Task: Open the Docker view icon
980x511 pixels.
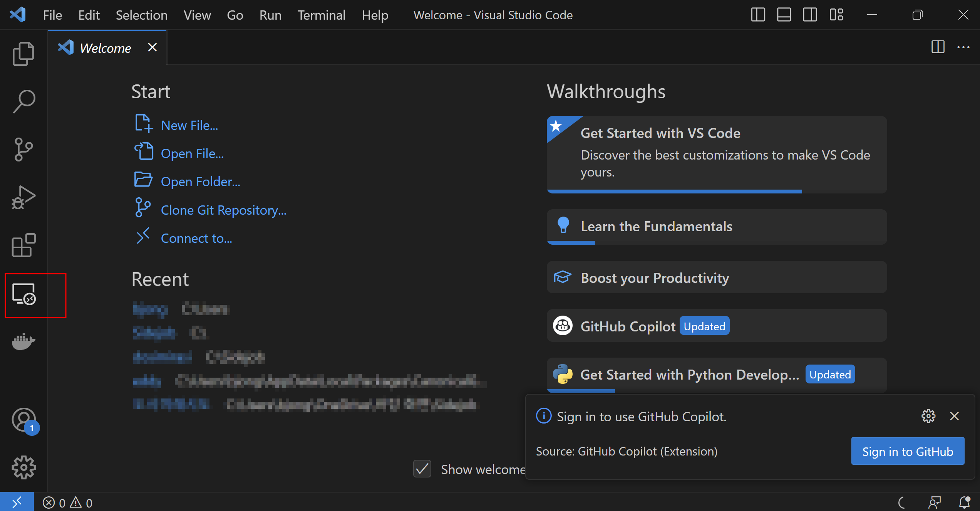Action: pyautogui.click(x=23, y=341)
